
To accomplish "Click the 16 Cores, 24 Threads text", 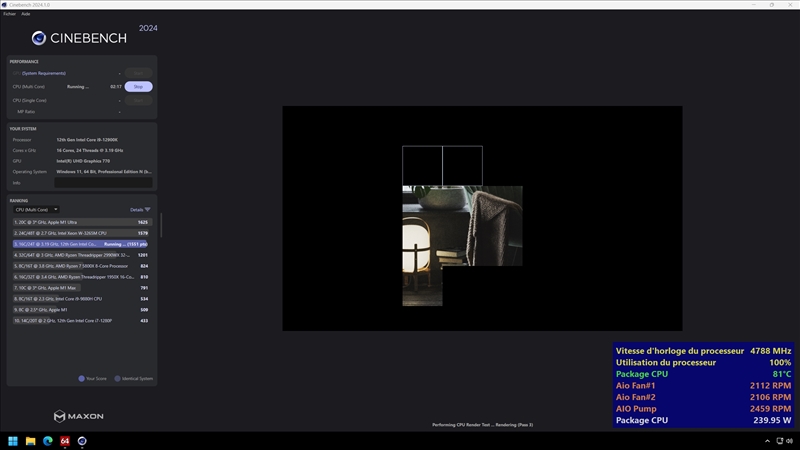I will click(x=90, y=151).
